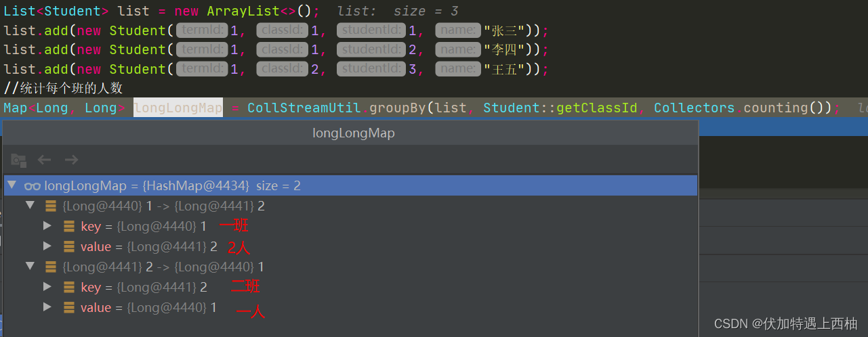Select row value = {Long@4440} 1
Screen dimensions: 868x337
click(350, 307)
